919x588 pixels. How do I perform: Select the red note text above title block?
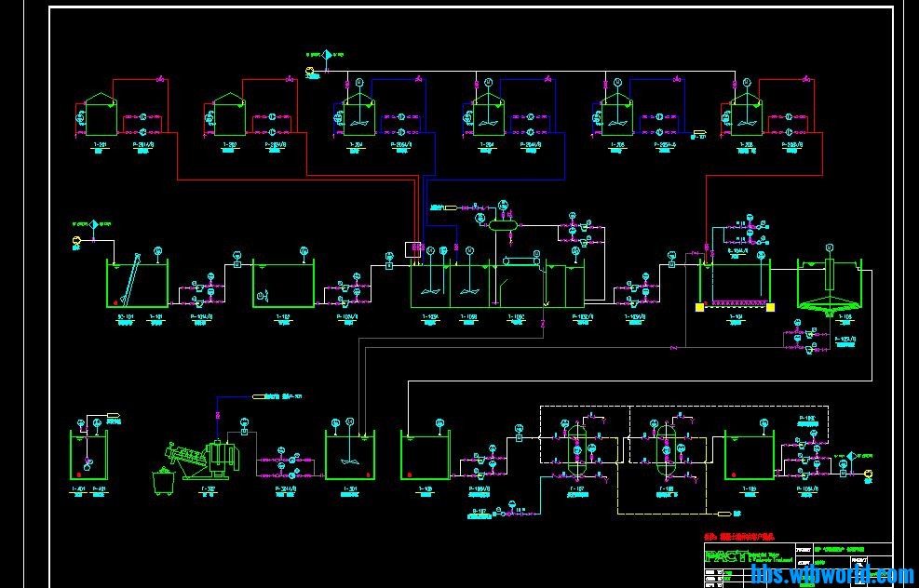tap(745, 537)
